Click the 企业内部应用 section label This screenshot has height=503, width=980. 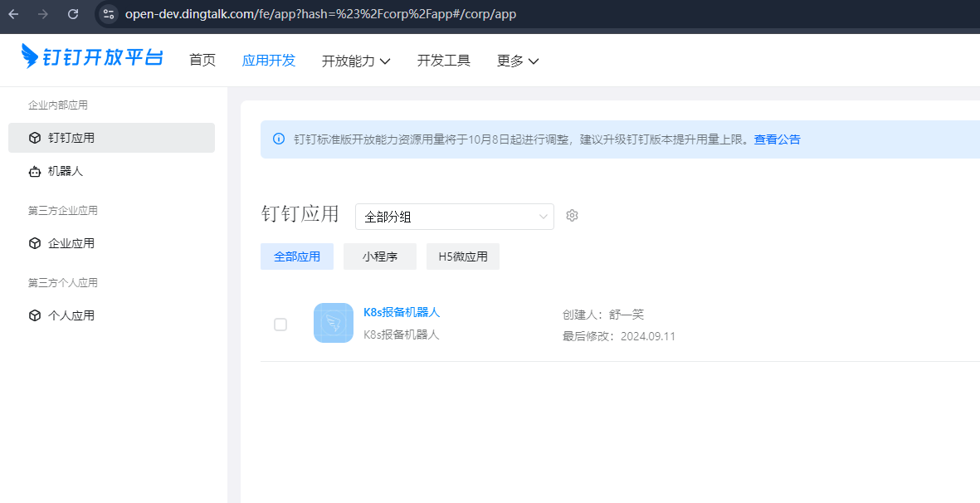(58, 105)
